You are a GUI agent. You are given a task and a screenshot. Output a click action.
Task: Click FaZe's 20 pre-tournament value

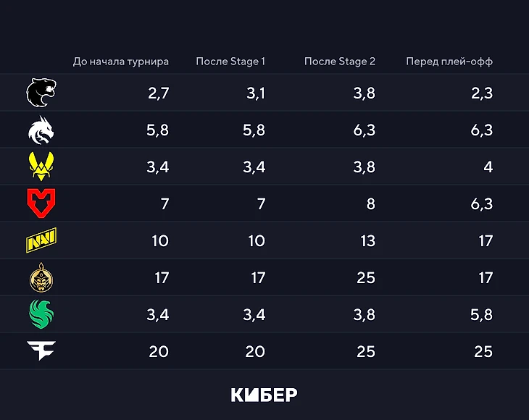coord(159,352)
